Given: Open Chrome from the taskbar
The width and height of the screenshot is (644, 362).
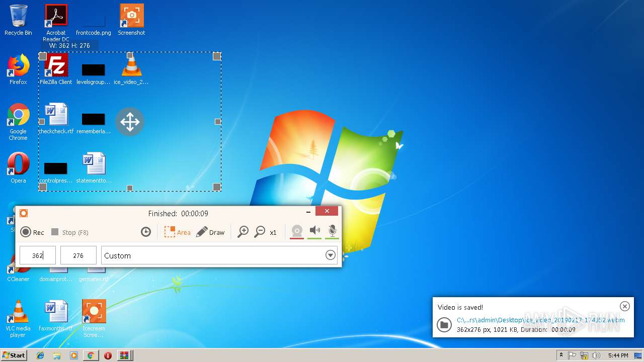Looking at the screenshot, I should (x=91, y=355).
